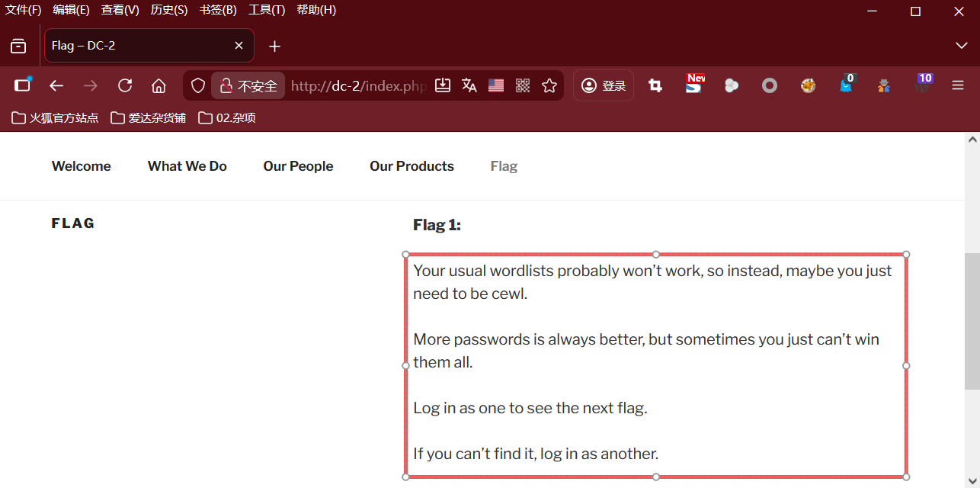Toggle the sidebar panel icon
This screenshot has width=980, height=488.
[x=23, y=85]
